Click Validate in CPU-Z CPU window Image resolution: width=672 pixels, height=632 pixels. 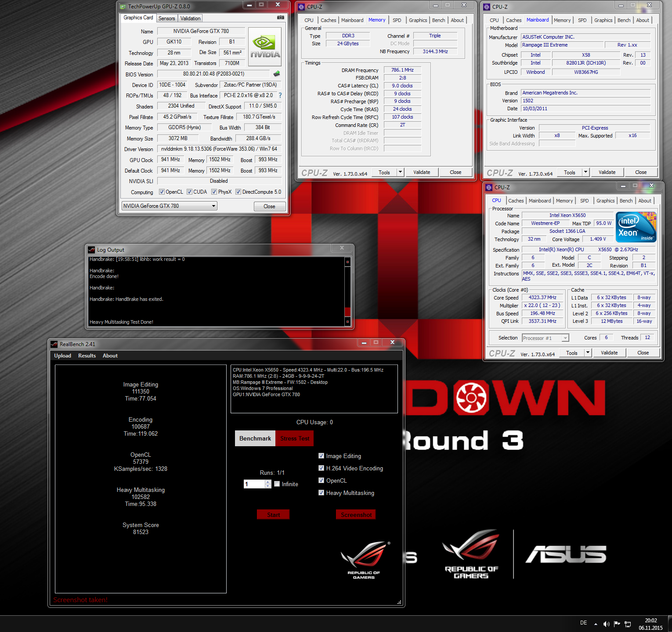[x=609, y=353]
